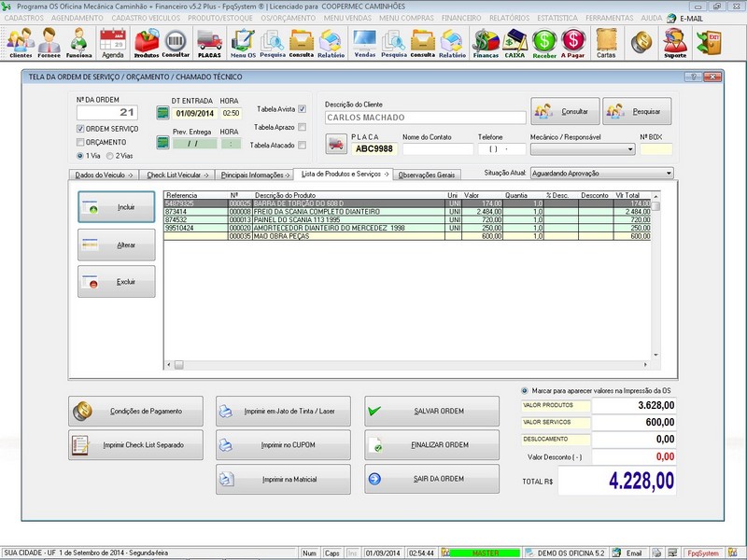The image size is (747, 560).
Task: Enable the ORÇAMENTO checkbox
Action: [x=80, y=143]
